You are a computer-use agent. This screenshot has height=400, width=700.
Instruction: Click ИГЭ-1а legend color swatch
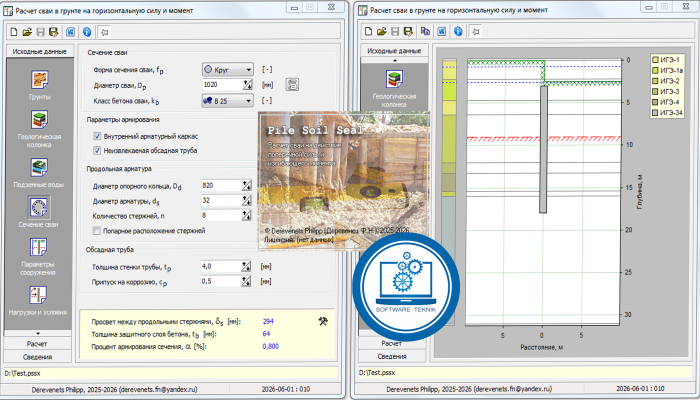[654, 70]
